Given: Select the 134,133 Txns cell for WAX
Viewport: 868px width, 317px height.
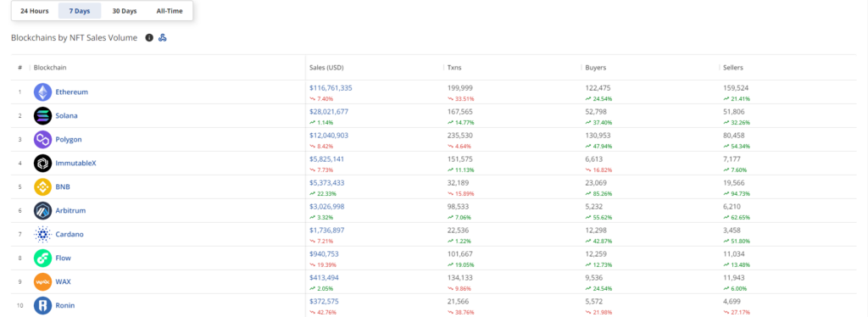Looking at the screenshot, I should pos(460,278).
